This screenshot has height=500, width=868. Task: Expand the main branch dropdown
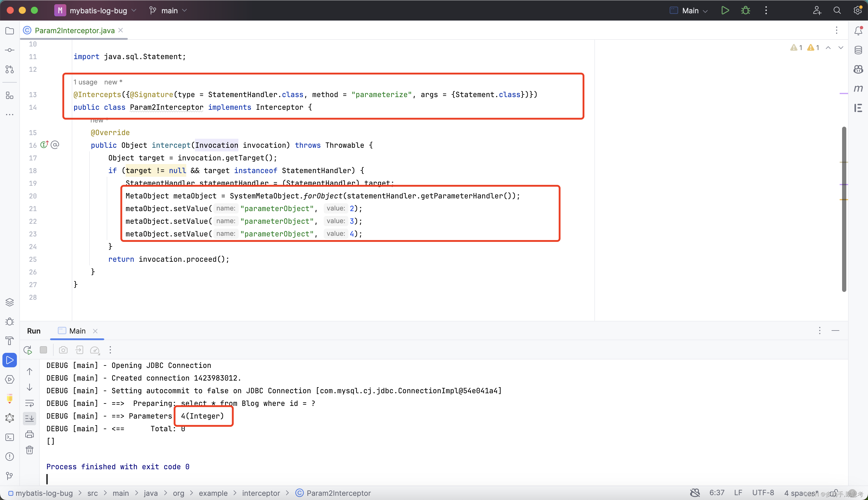click(168, 10)
